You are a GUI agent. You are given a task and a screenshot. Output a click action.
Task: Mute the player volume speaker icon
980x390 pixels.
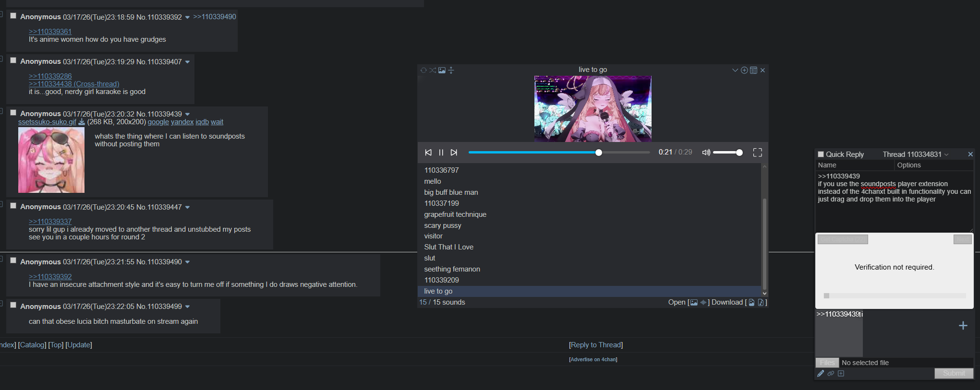coord(706,153)
